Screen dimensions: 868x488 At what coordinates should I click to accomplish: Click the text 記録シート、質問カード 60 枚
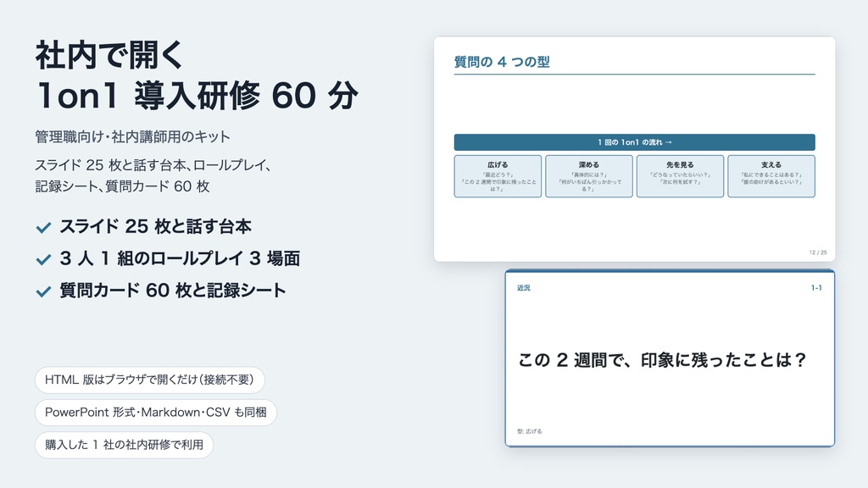coord(122,186)
